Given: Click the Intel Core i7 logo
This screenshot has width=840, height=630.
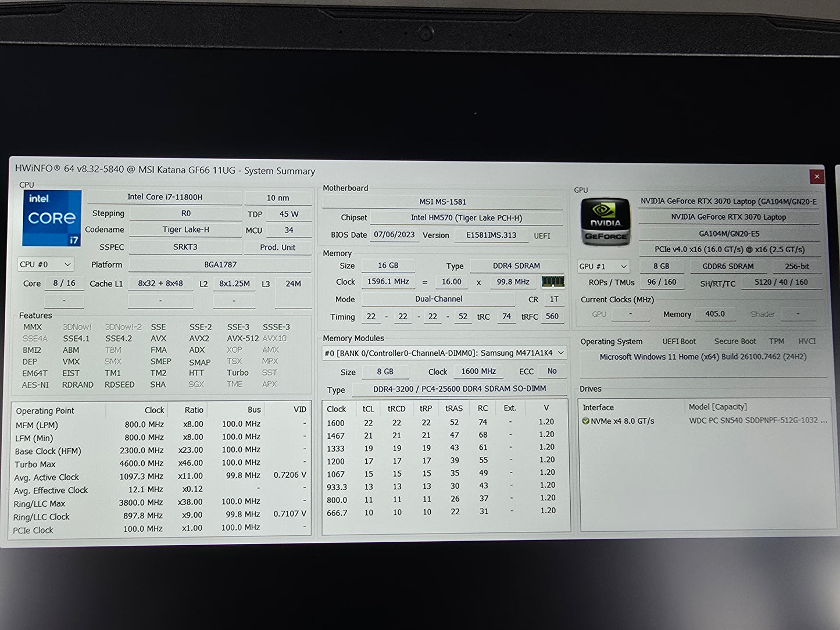Looking at the screenshot, I should [51, 217].
